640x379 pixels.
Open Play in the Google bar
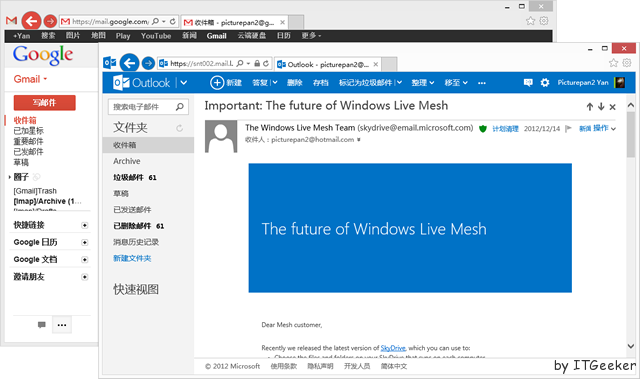coord(123,36)
